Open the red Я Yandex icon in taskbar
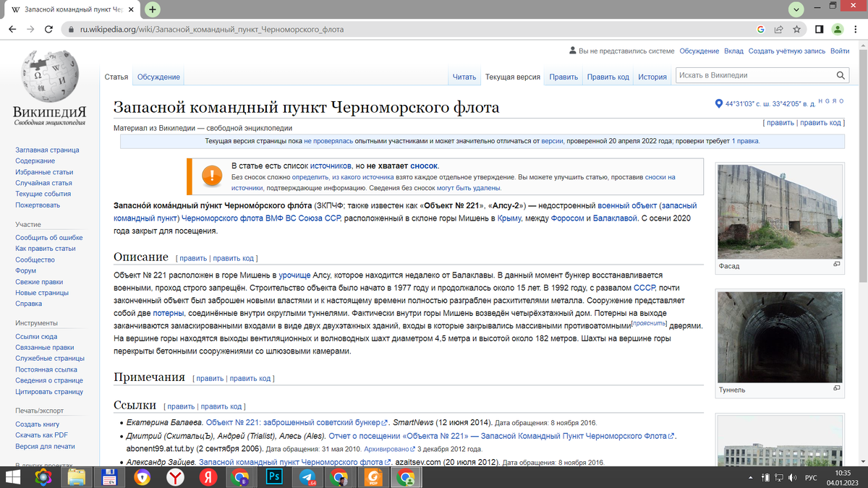Viewport: 868px width, 488px height. tap(208, 477)
